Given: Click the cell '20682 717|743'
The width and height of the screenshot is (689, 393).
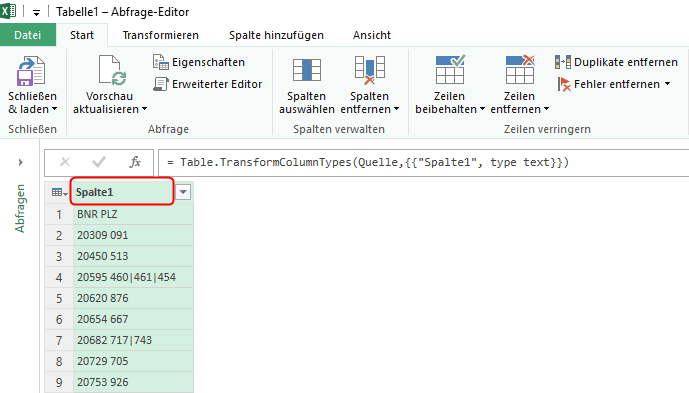Looking at the screenshot, I should 133,340.
